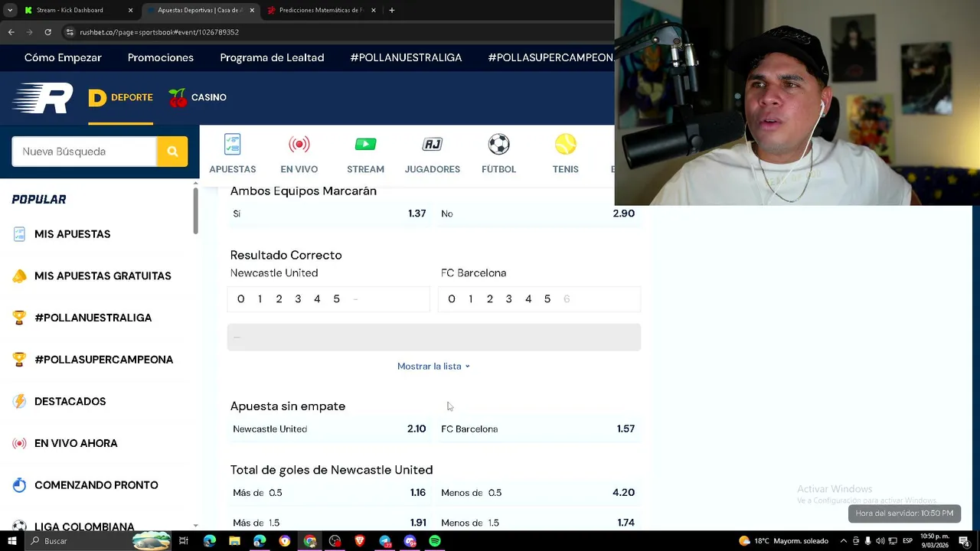Open #POLLANUESTRALIGA top menu item
Viewport: 980px width, 551px height.
tap(406, 57)
